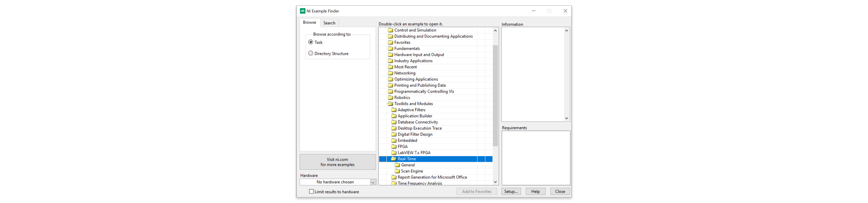Enable Limit results to hardware checkbox

311,191
